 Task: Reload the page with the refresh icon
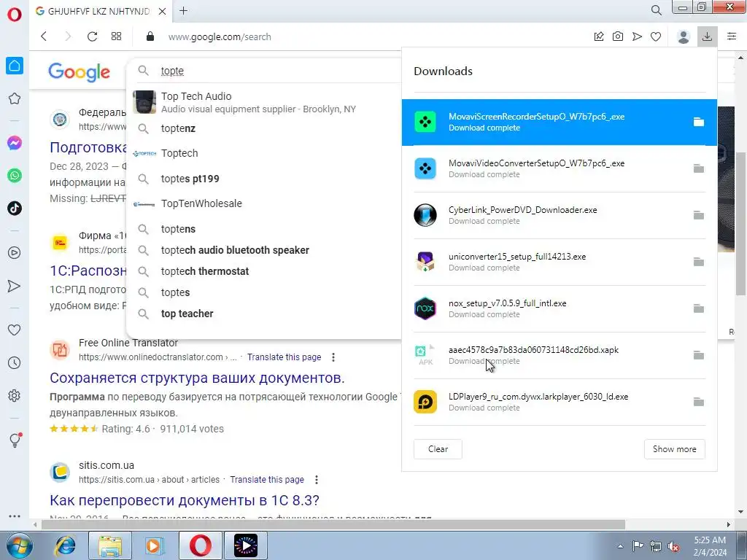(92, 36)
